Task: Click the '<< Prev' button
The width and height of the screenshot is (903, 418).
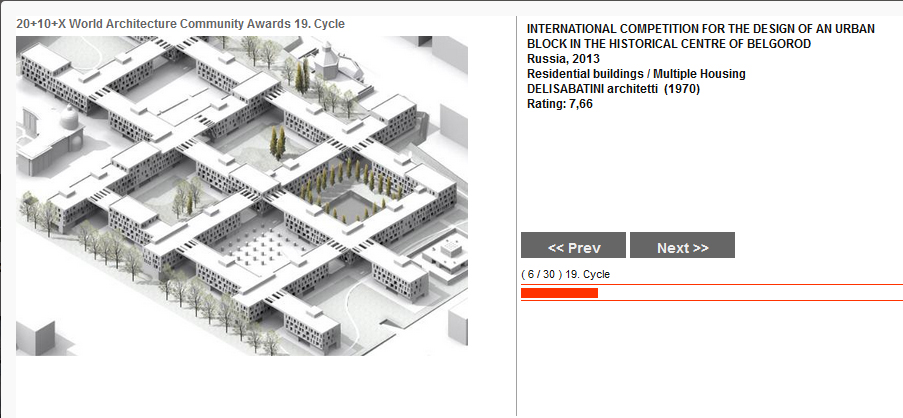Action: point(573,245)
